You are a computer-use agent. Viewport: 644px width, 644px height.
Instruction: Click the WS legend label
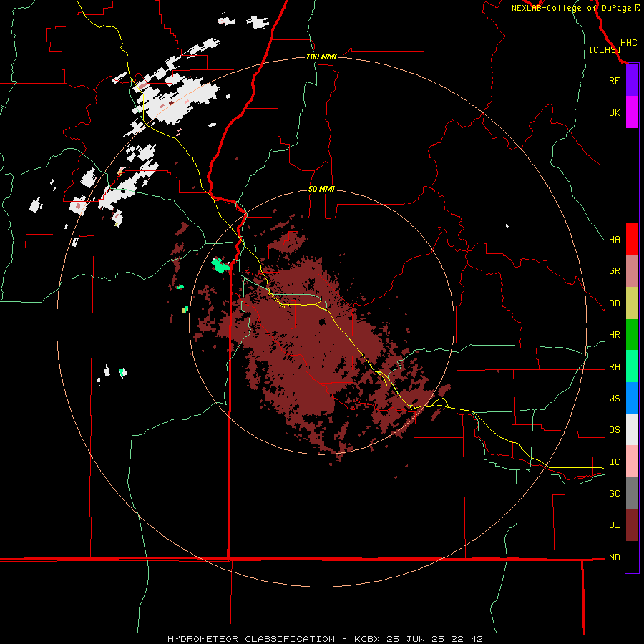[x=614, y=399]
